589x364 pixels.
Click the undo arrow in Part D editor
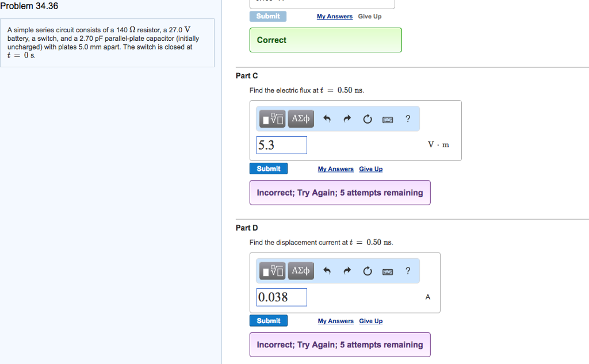point(326,270)
